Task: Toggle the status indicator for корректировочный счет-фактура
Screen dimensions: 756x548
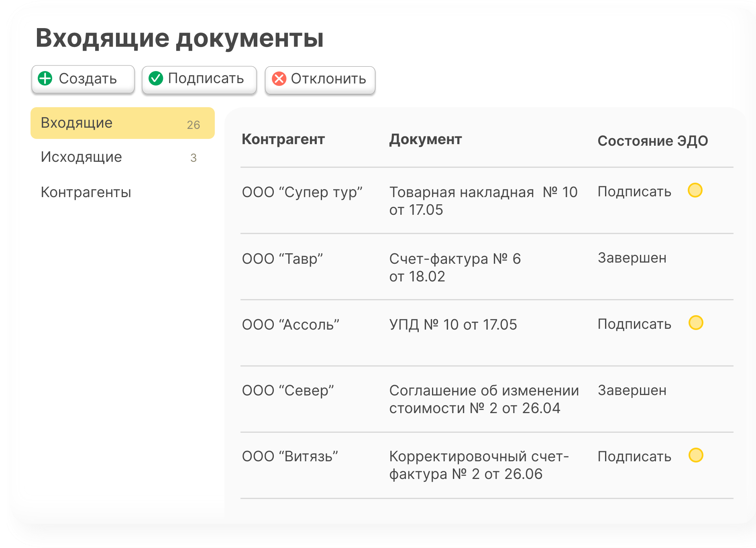Action: pyautogui.click(x=696, y=456)
